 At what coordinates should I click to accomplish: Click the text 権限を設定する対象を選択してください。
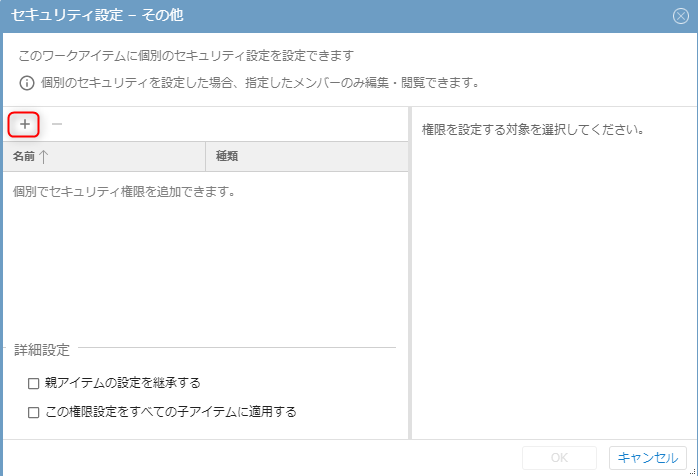533,130
